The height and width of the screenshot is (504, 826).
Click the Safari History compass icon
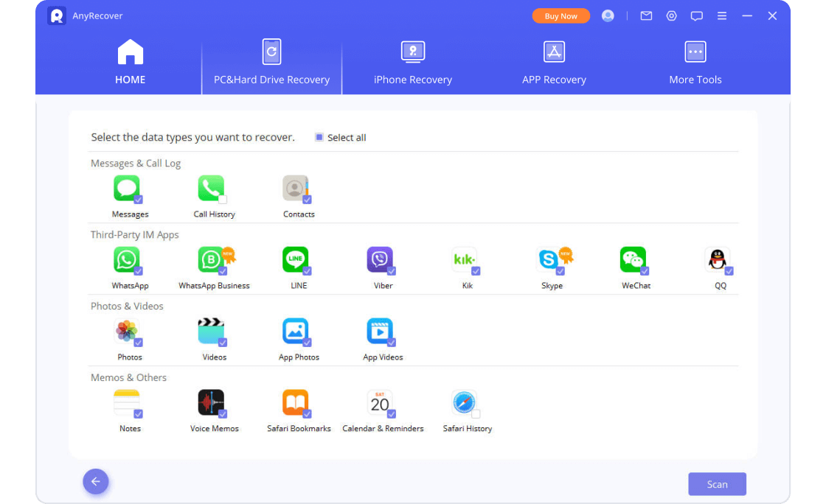[x=464, y=402]
